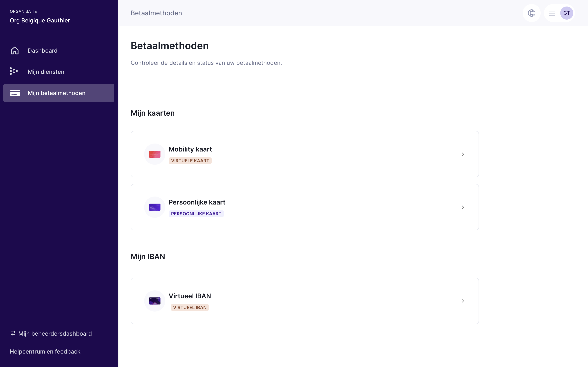This screenshot has height=367, width=588.
Task: Click the Dashboard home icon
Action: point(14,51)
